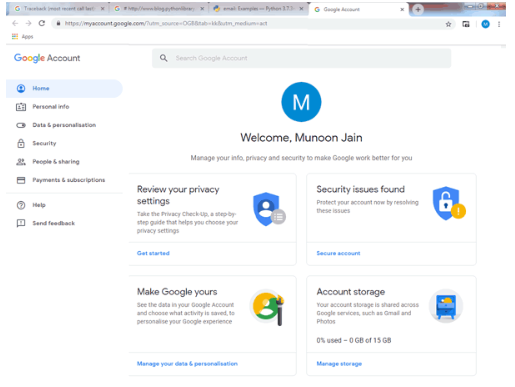Click the Secure account link
The width and height of the screenshot is (515, 387).
click(338, 253)
